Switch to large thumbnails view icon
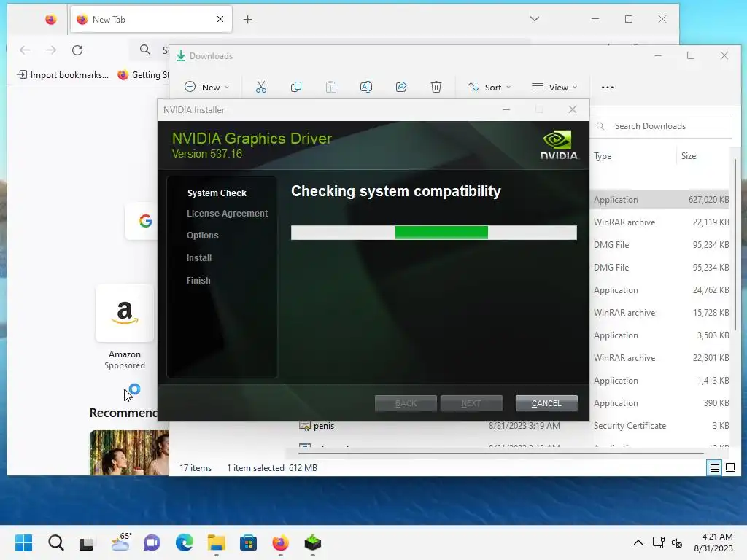 pos(729,468)
